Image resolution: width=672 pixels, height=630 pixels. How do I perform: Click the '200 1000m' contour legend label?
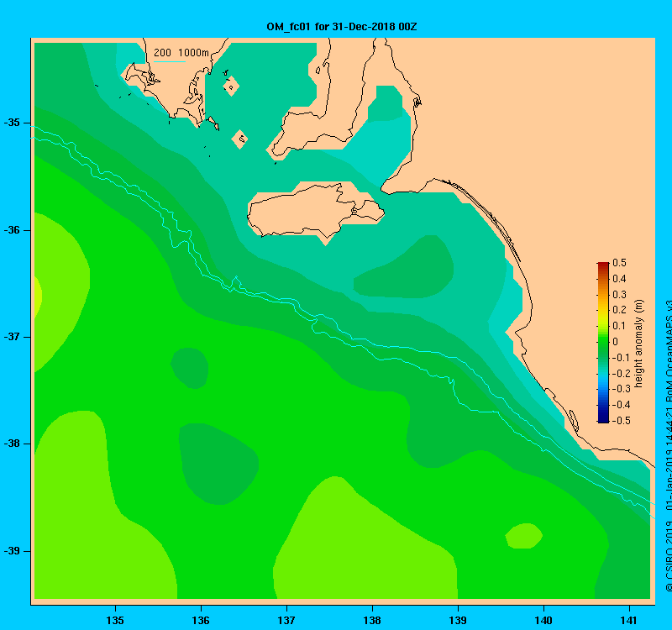pyautogui.click(x=181, y=53)
